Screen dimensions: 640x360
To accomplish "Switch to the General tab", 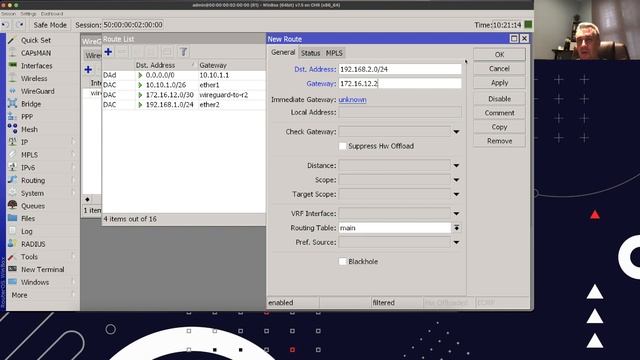I will click(283, 52).
